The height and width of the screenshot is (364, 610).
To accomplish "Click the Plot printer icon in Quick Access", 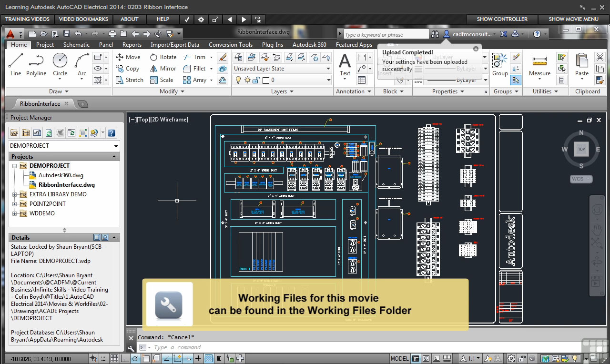I will click(112, 33).
